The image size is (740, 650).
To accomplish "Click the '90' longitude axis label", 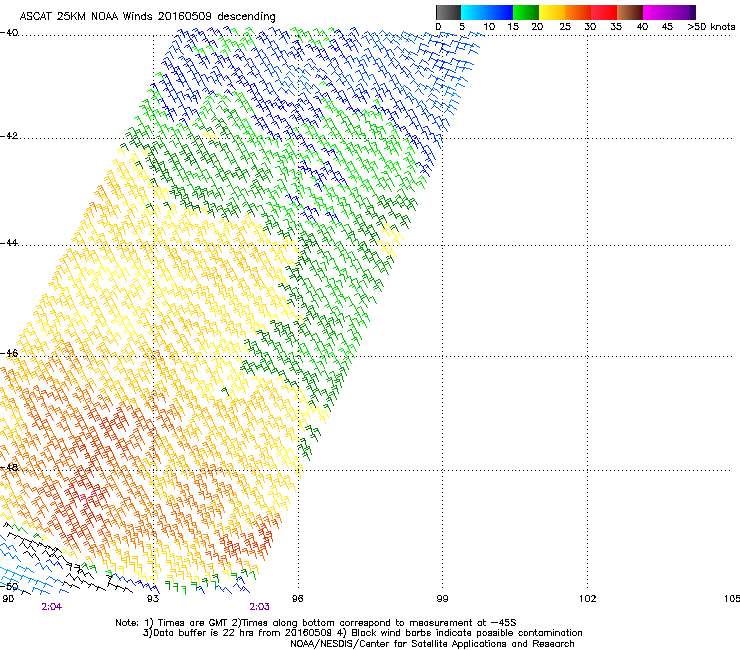I will click(8, 599).
